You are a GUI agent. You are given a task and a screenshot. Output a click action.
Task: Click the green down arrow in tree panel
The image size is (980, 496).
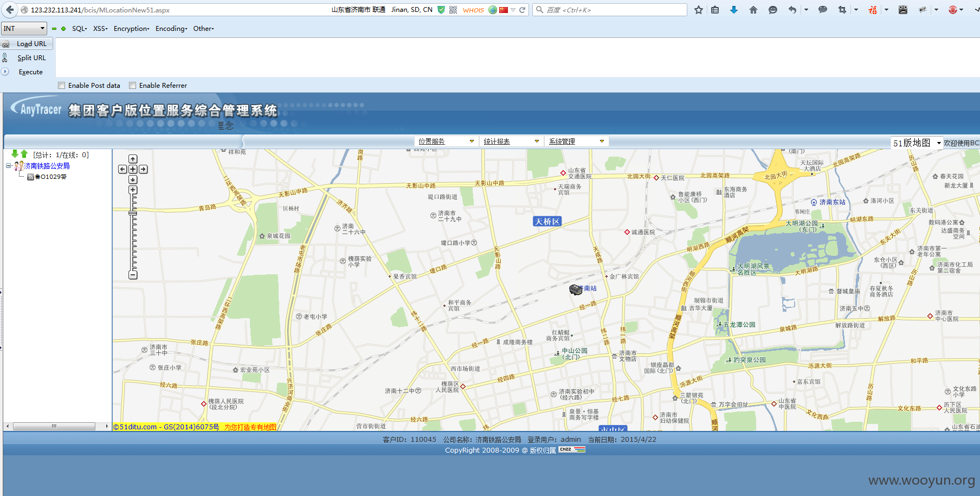(x=15, y=154)
